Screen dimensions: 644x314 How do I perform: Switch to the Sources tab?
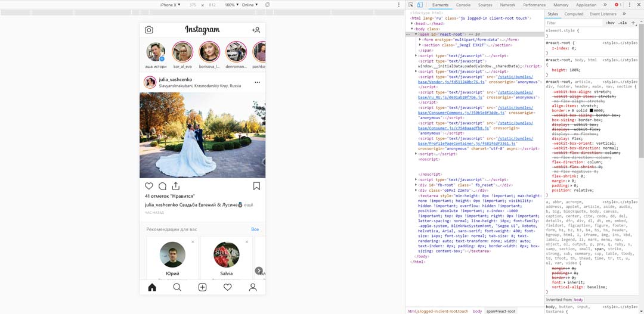485,5
